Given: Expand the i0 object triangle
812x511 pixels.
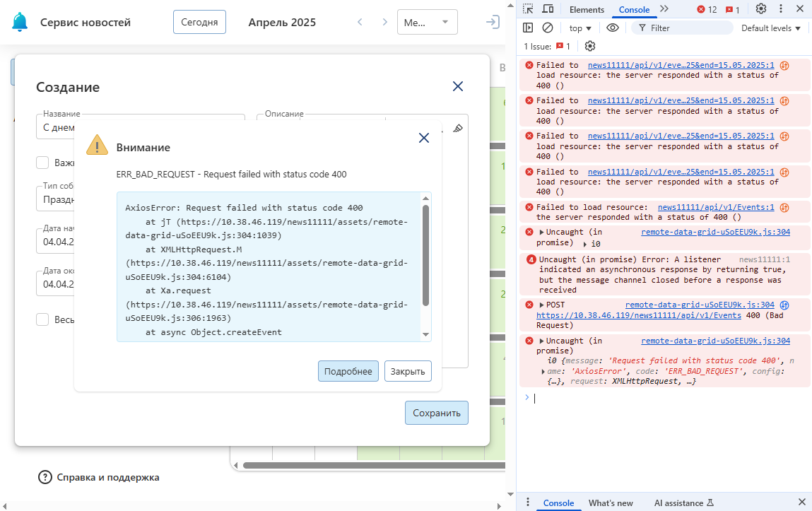Looking at the screenshot, I should coord(585,244).
